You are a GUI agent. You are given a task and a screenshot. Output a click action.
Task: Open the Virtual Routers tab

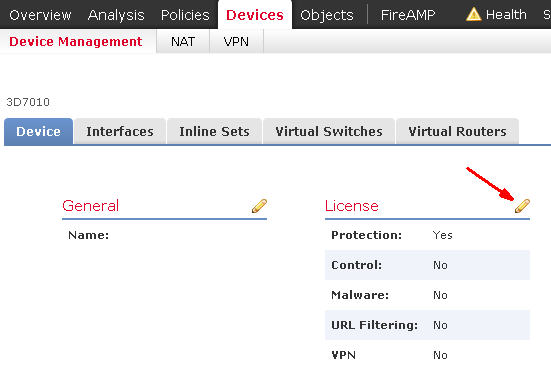[x=457, y=131]
